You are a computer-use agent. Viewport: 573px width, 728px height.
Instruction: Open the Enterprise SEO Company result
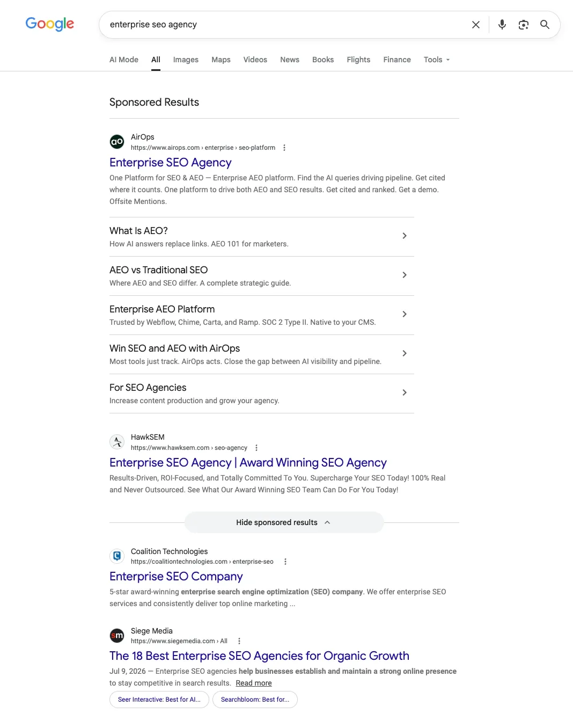click(176, 577)
